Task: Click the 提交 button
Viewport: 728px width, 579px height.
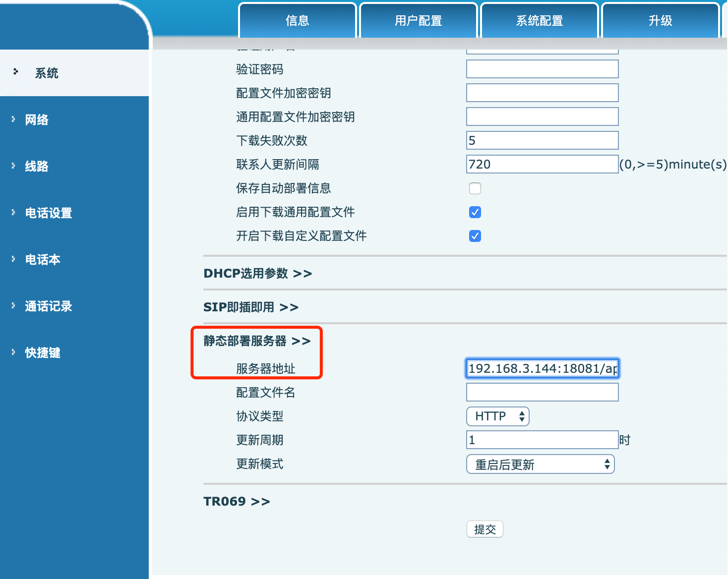Action: click(x=485, y=529)
